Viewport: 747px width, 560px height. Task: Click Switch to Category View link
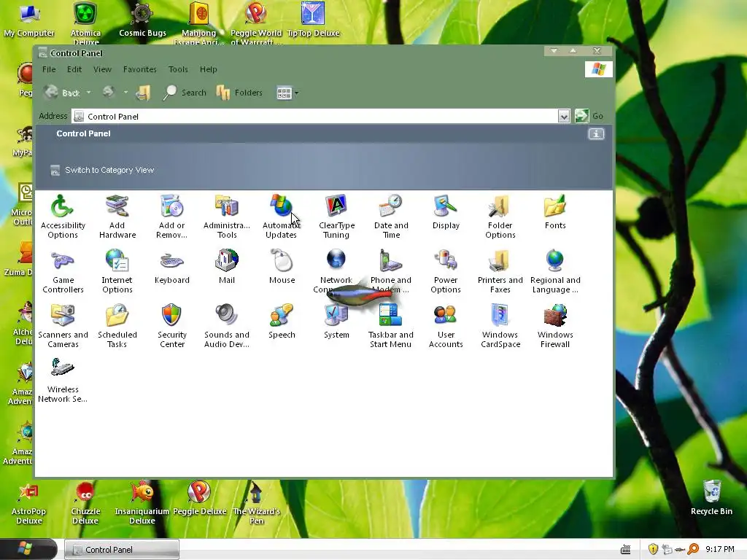click(109, 170)
